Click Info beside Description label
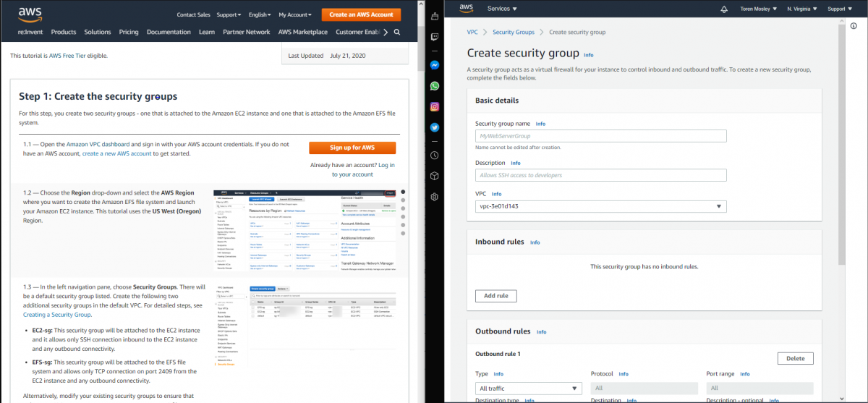Viewport: 868px width, 403px height. [x=516, y=163]
